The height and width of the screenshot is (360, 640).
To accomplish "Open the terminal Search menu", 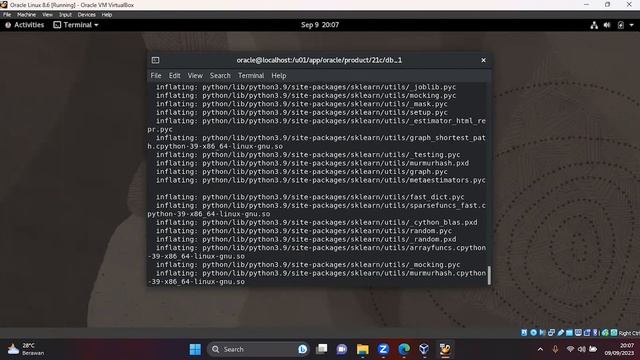I will 220,76.
